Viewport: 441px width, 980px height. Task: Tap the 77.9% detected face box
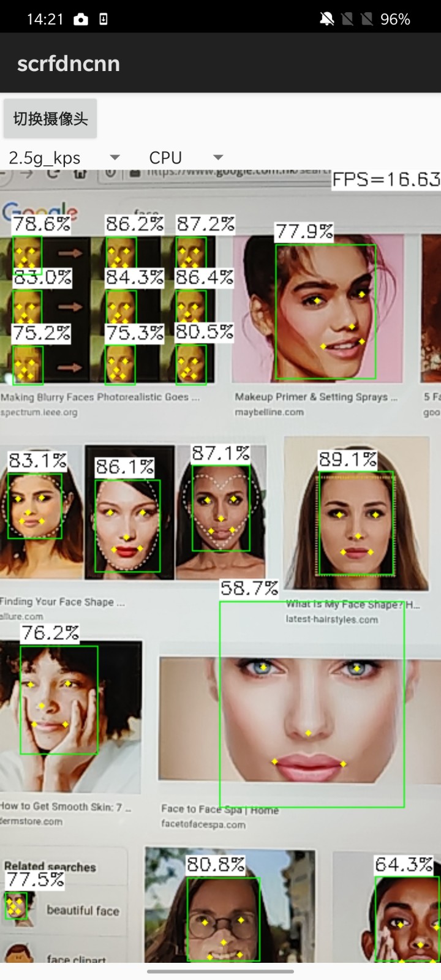click(x=325, y=311)
